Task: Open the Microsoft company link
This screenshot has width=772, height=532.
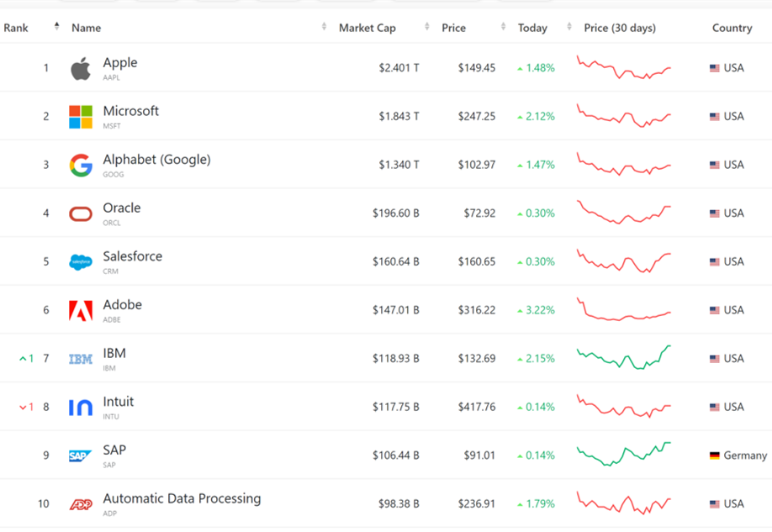Action: point(131,111)
